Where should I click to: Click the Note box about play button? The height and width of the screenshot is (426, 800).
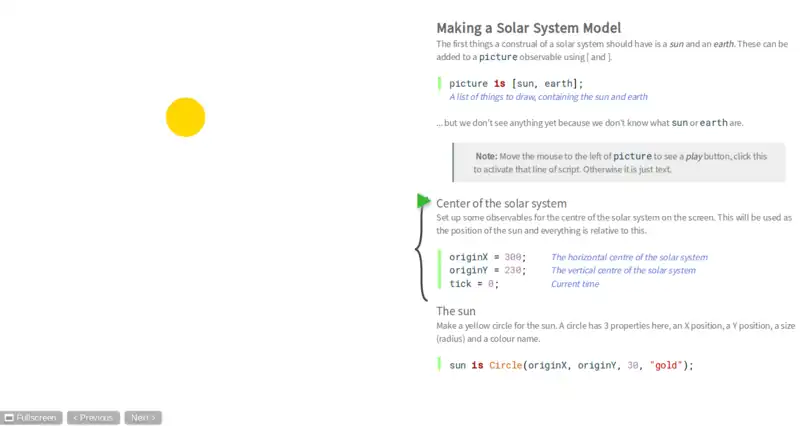tap(618, 162)
